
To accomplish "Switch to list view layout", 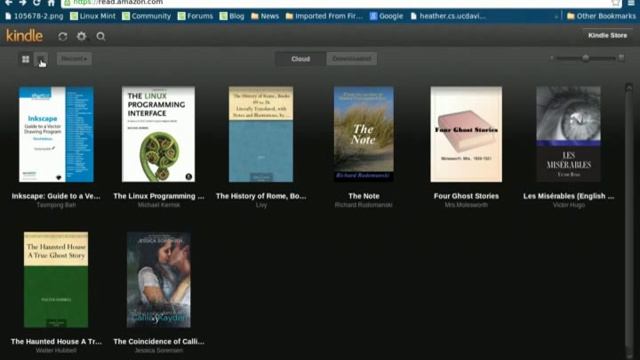I will tap(41, 59).
